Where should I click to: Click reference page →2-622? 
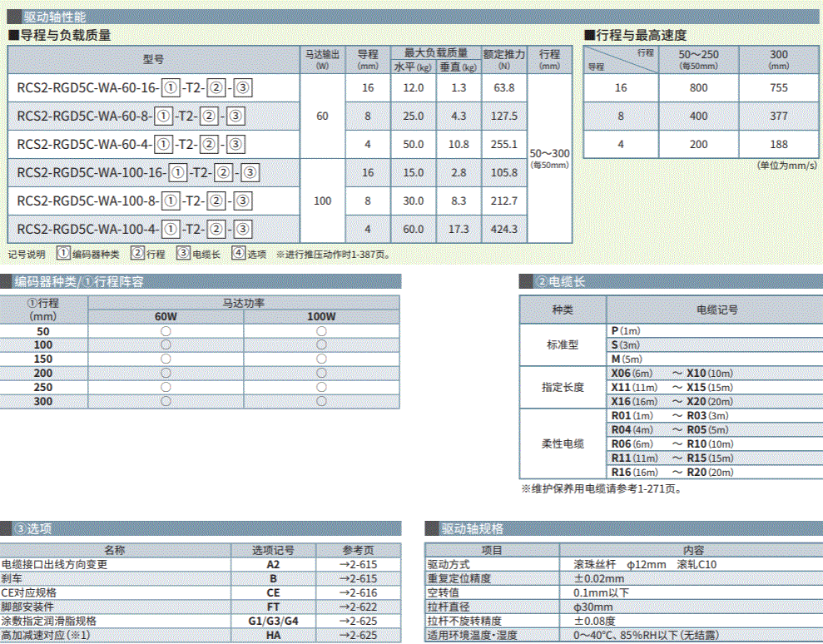[x=358, y=607]
